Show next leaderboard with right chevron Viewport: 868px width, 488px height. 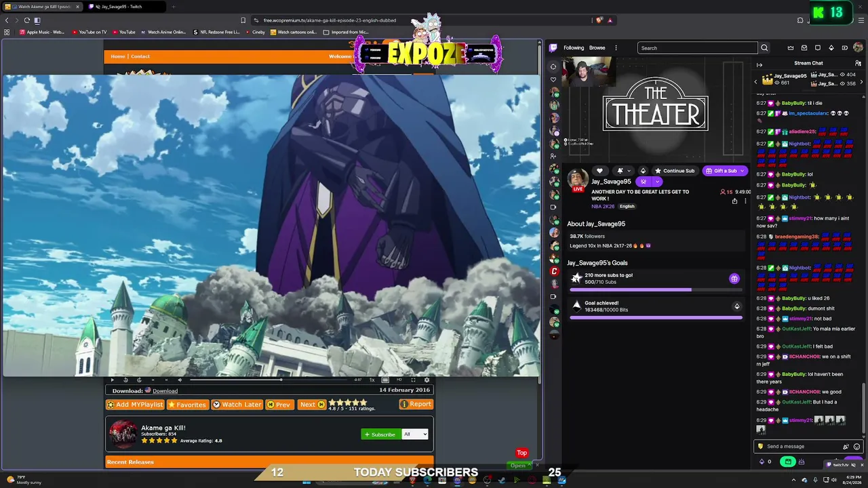[861, 82]
